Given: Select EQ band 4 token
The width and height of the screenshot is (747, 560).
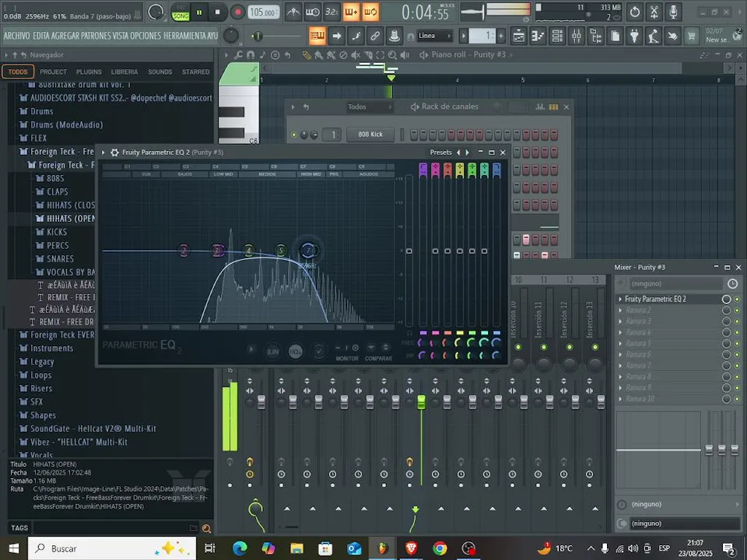Looking at the screenshot, I should (248, 250).
